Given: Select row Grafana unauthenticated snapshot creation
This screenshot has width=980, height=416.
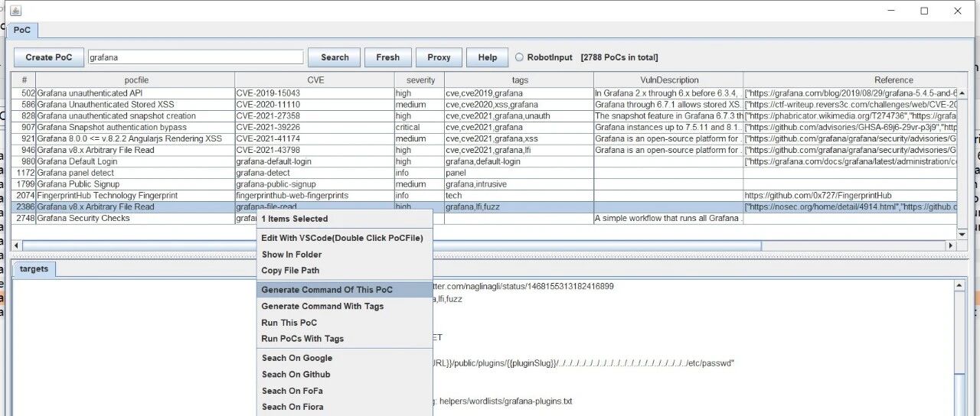Looking at the screenshot, I should click(484, 116).
